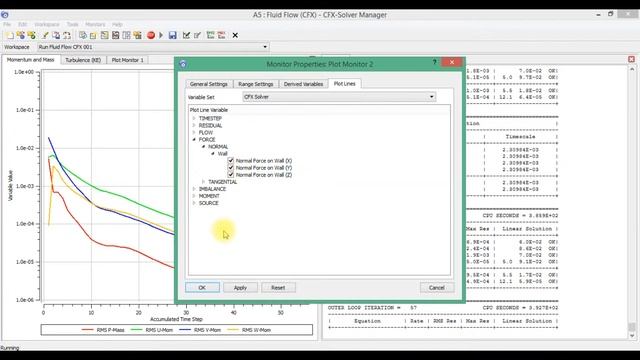Click the output pane scroll up arrow
The image size is (640, 360).
[632, 69]
